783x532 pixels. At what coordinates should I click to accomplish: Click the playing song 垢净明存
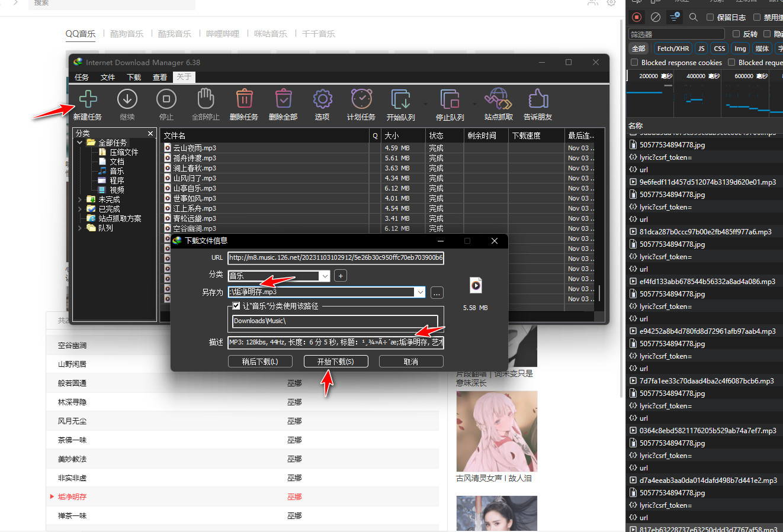pos(72,496)
